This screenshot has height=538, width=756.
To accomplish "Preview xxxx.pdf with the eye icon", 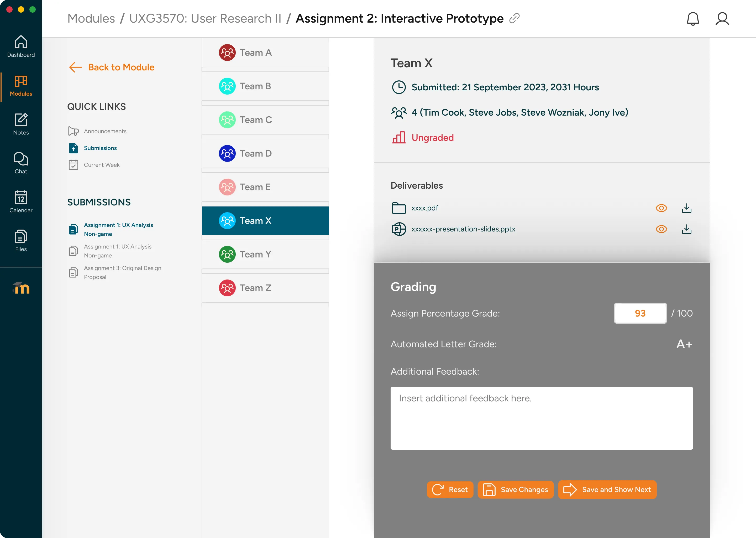I will pos(661,208).
